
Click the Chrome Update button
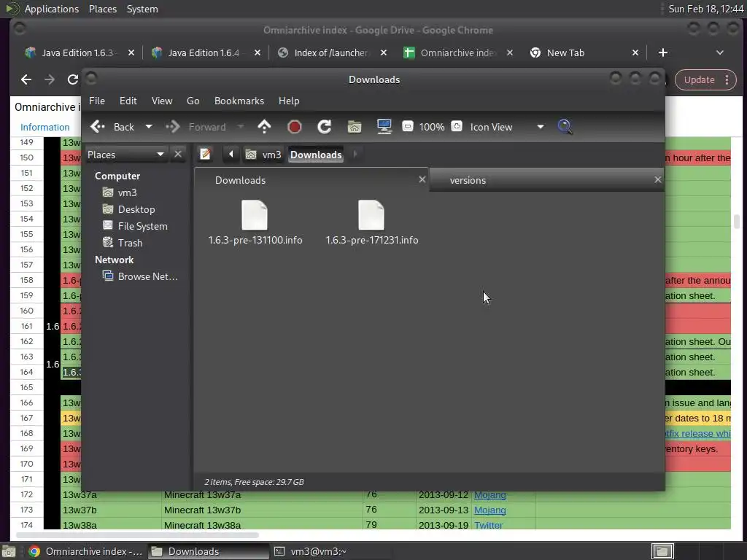click(x=700, y=80)
